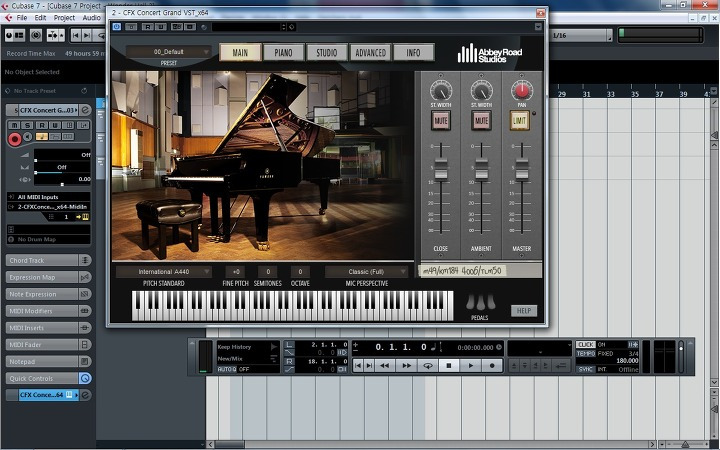Click the red master PAN knob
The width and height of the screenshot is (720, 450).
[x=522, y=90]
